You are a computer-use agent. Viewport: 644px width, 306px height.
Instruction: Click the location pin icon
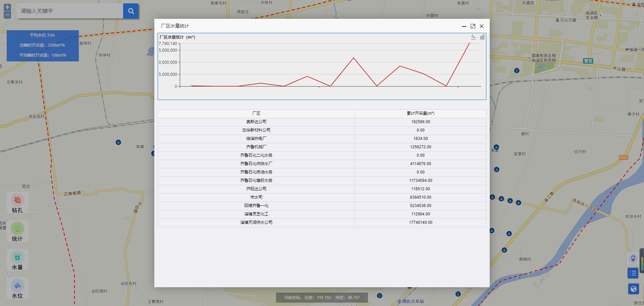pos(633,258)
